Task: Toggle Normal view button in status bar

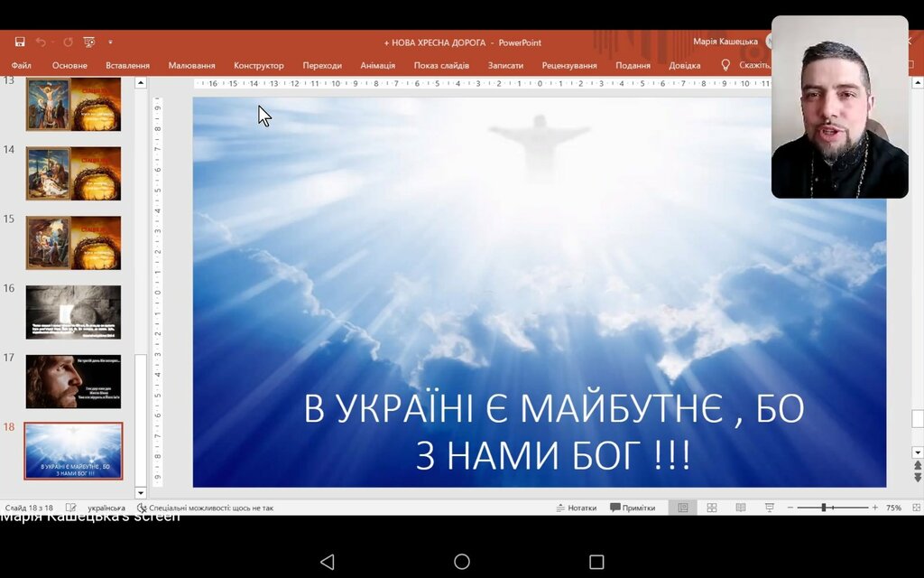Action: pos(682,508)
